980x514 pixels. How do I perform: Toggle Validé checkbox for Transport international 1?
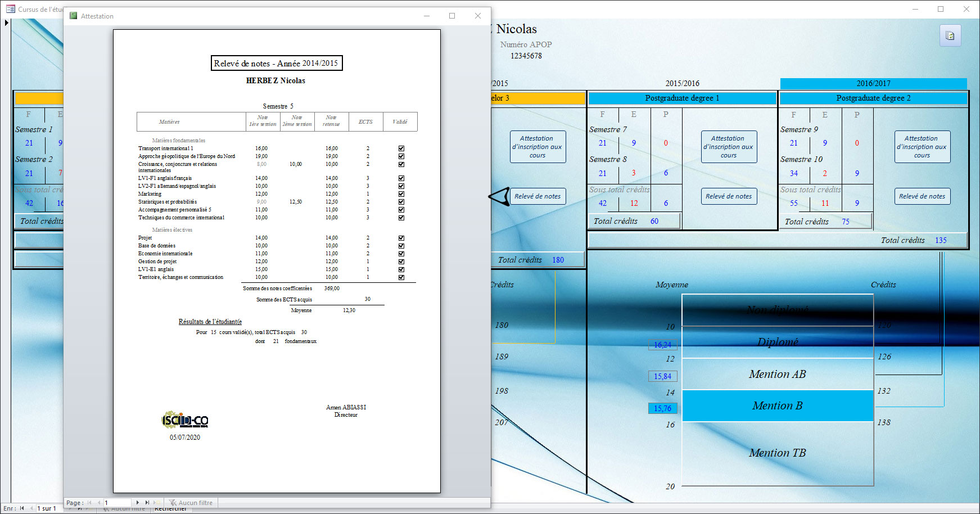pyautogui.click(x=401, y=148)
